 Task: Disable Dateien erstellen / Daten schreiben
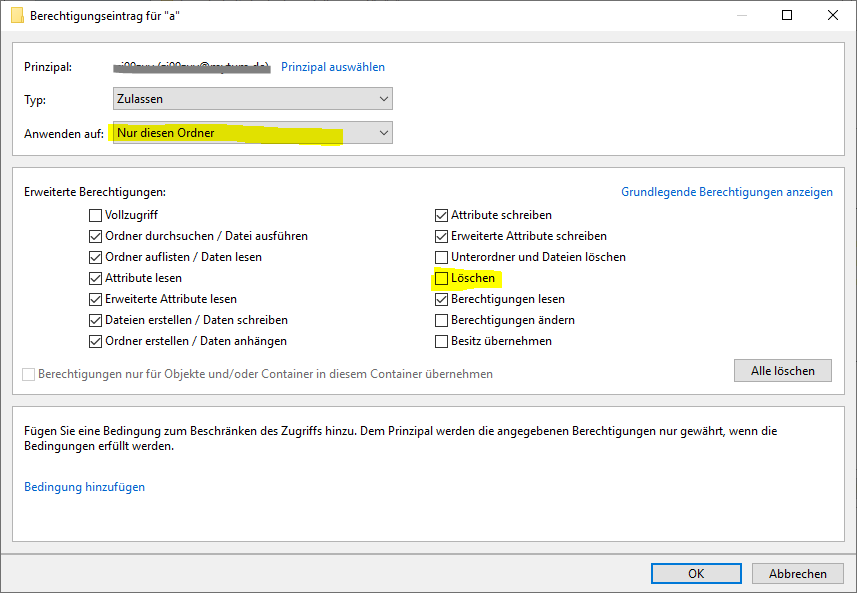point(96,320)
